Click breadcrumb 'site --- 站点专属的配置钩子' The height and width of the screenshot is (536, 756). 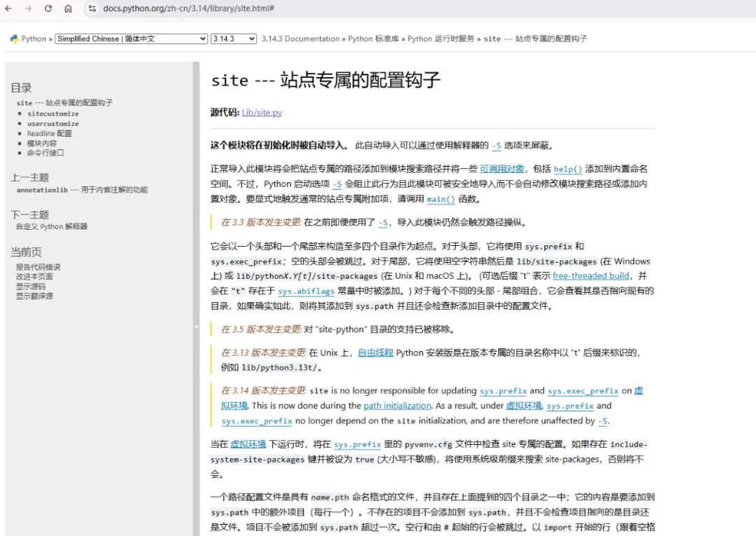point(535,39)
